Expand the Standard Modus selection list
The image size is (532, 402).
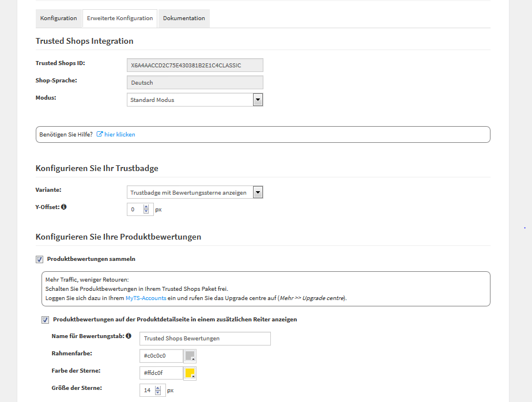258,99
